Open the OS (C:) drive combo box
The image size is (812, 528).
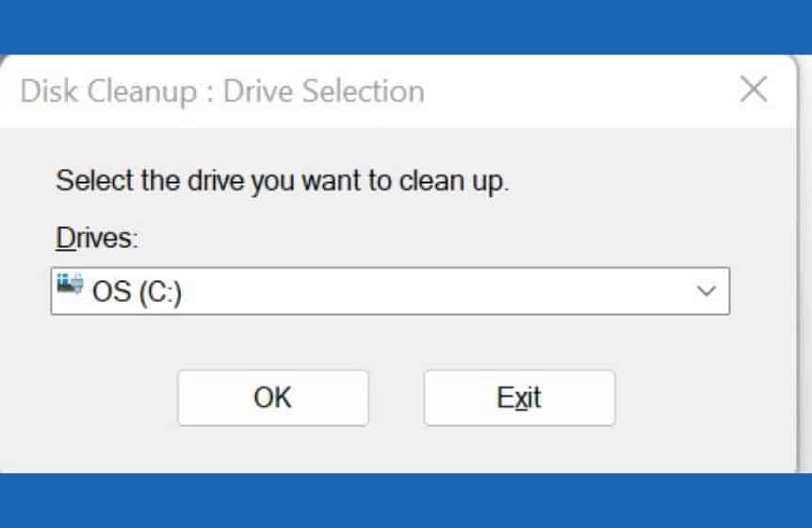[391, 290]
